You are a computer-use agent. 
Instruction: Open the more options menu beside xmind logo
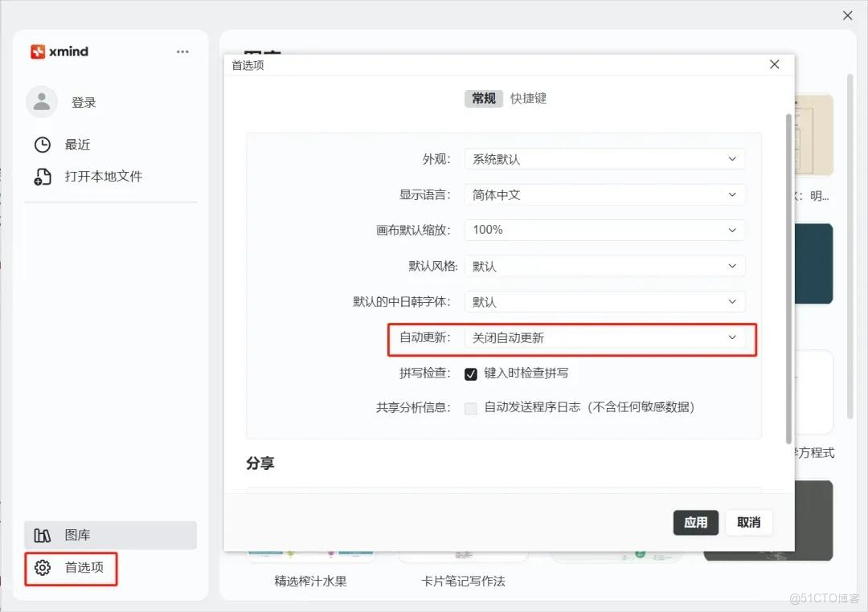pos(182,51)
